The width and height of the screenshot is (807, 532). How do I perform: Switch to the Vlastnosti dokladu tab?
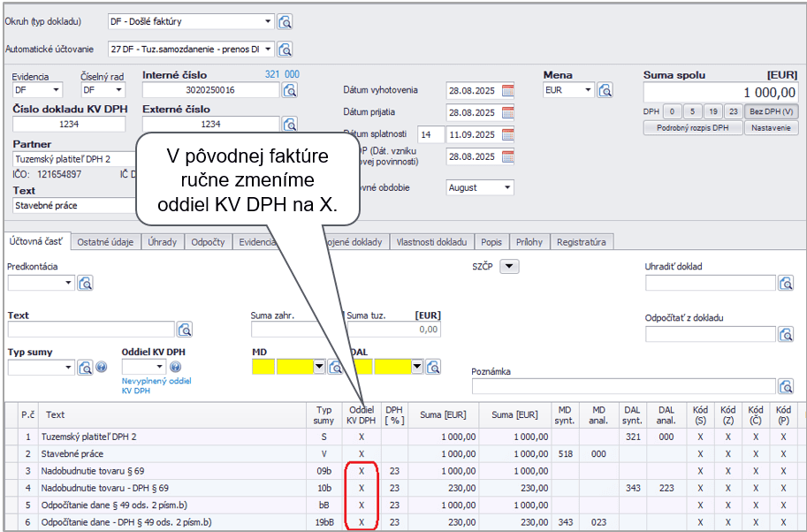coord(432,242)
